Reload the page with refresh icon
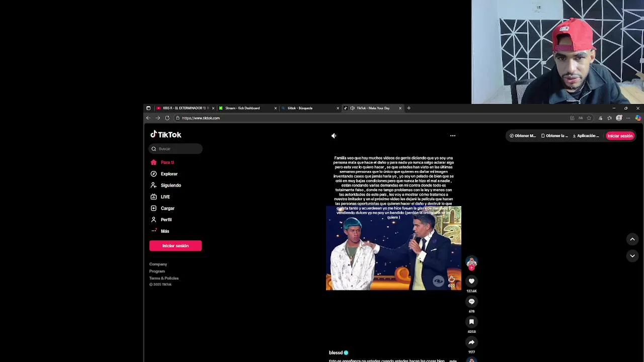 (x=167, y=118)
